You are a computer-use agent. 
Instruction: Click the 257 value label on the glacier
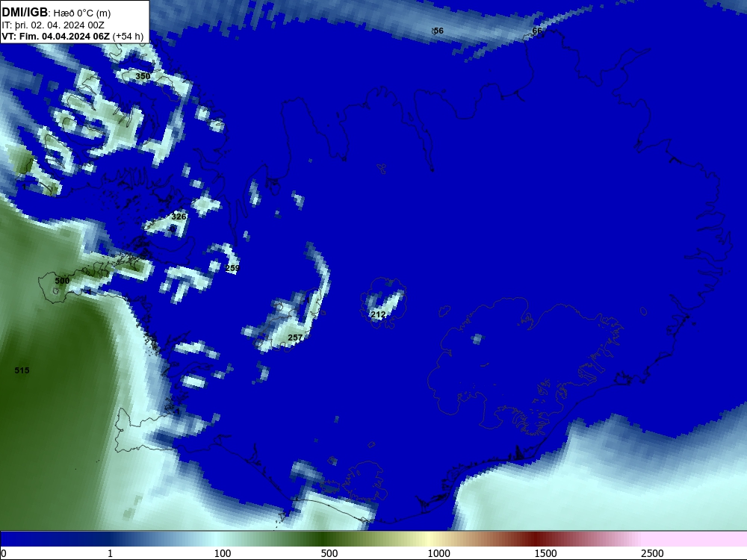tap(295, 337)
